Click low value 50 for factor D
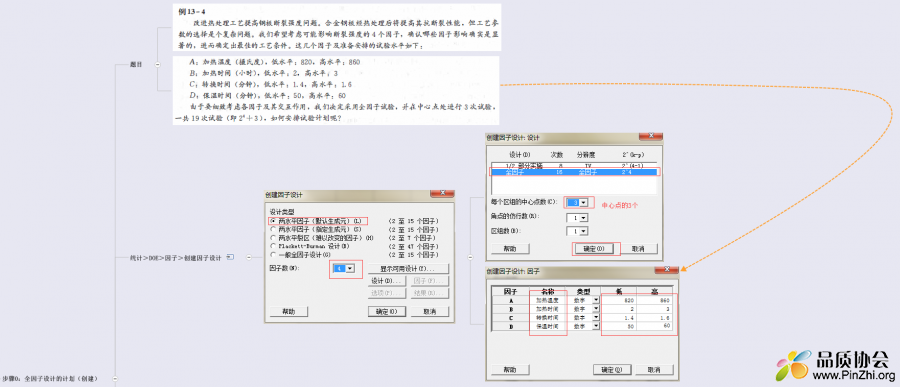This screenshot has width=900, height=387. 619,326
